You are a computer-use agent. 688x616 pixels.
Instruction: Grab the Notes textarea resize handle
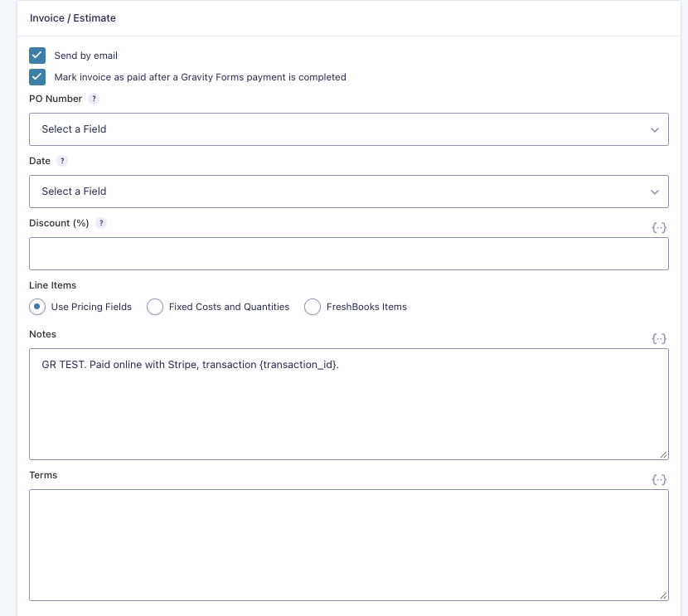click(x=663, y=455)
